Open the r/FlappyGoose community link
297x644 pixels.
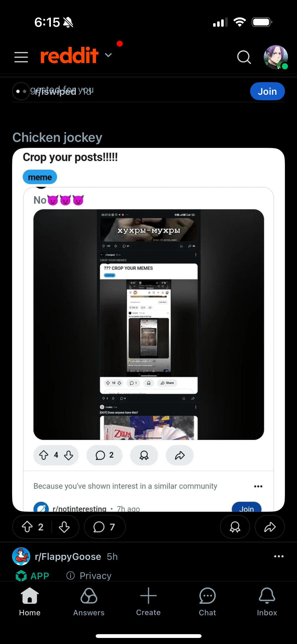click(x=68, y=557)
